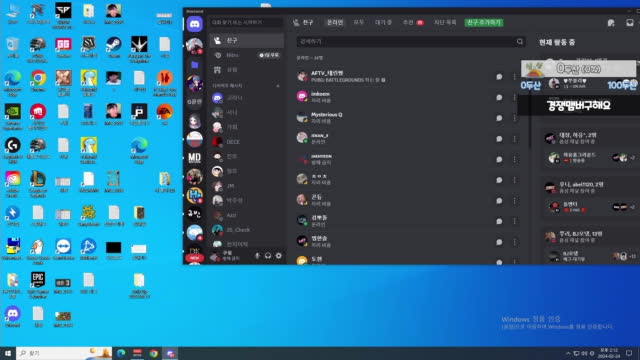Deafen with headphone icon in Discord user panel

tap(268, 256)
